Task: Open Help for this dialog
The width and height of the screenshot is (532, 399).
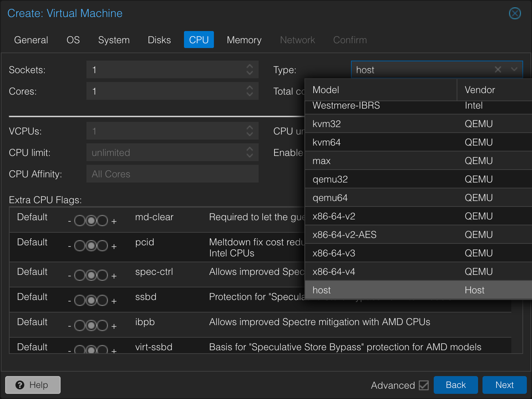Action: [x=33, y=385]
